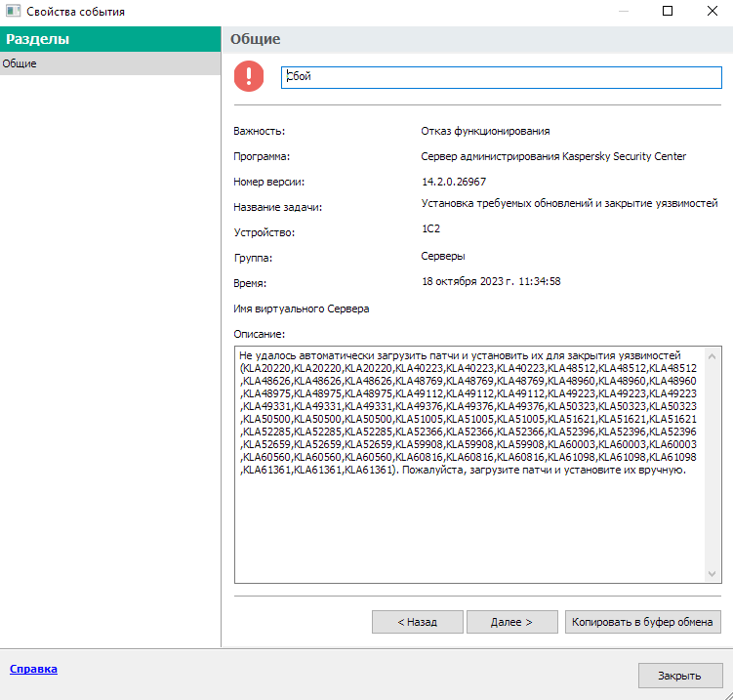This screenshot has width=733, height=700.
Task: Click the text Сервер администрирования Kaspersky Security Center
Action: [553, 156]
